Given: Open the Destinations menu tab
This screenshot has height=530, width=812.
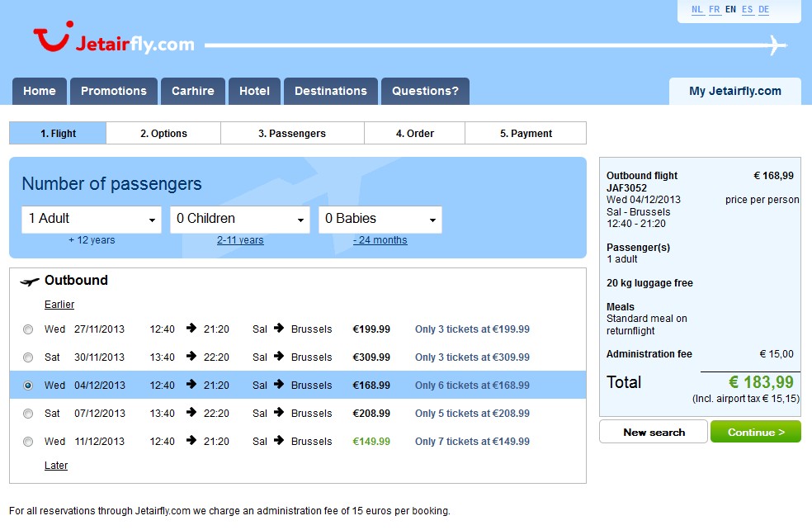Looking at the screenshot, I should [x=331, y=91].
